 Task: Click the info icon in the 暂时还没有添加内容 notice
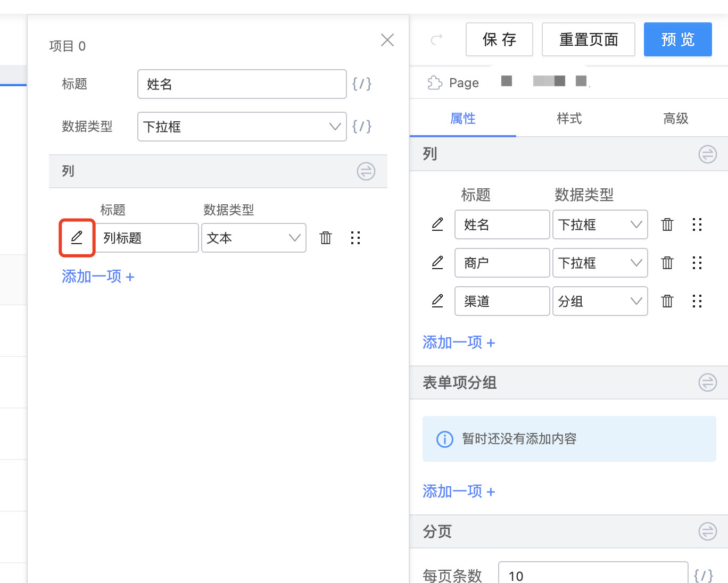[x=445, y=439]
